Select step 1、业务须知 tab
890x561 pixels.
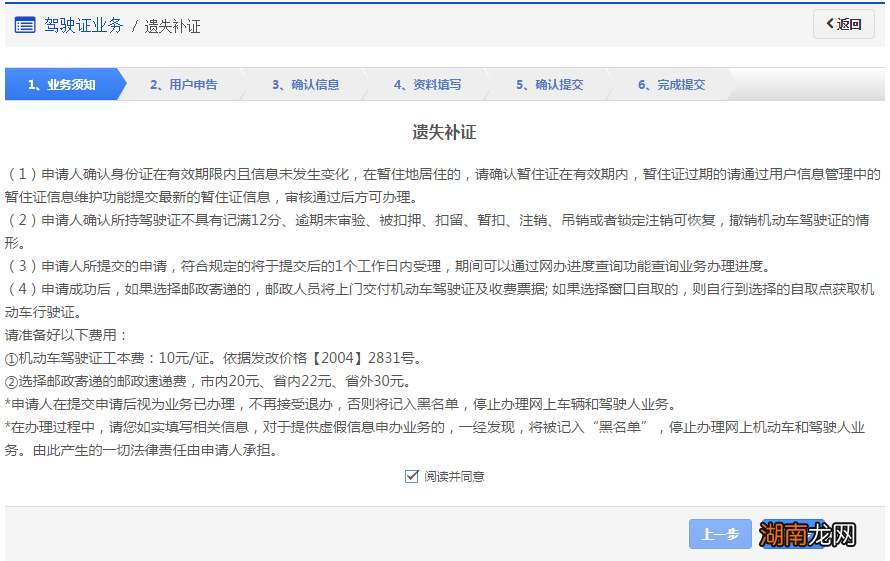[62, 85]
